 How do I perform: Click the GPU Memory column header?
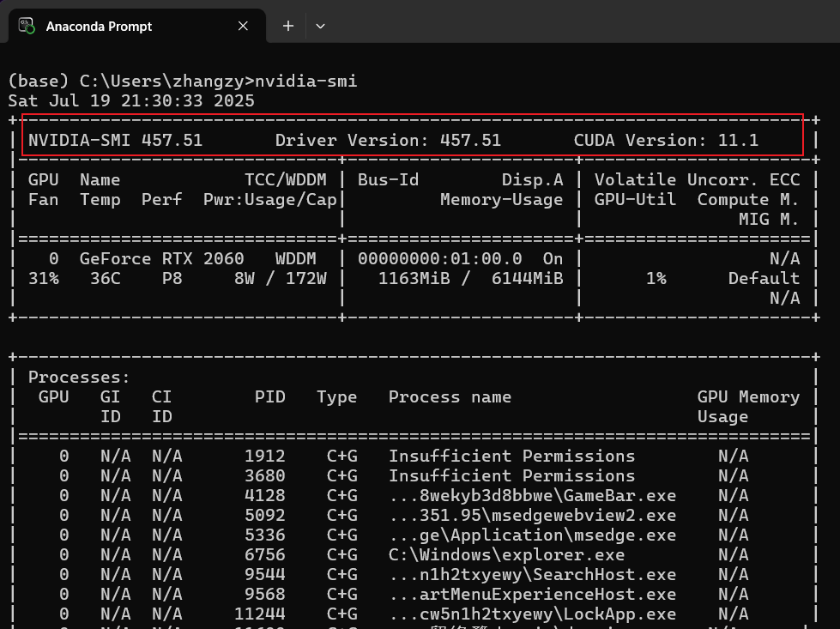point(748,397)
